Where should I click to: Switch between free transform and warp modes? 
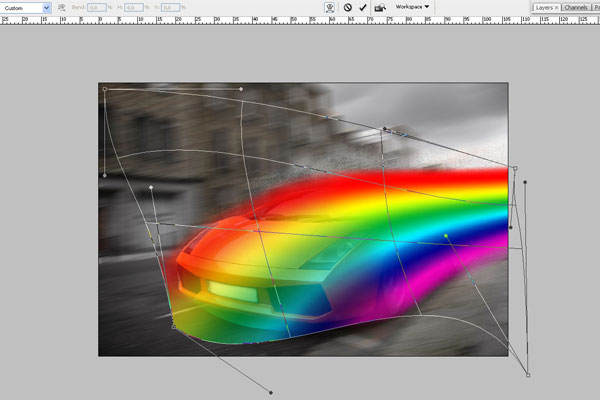329,7
